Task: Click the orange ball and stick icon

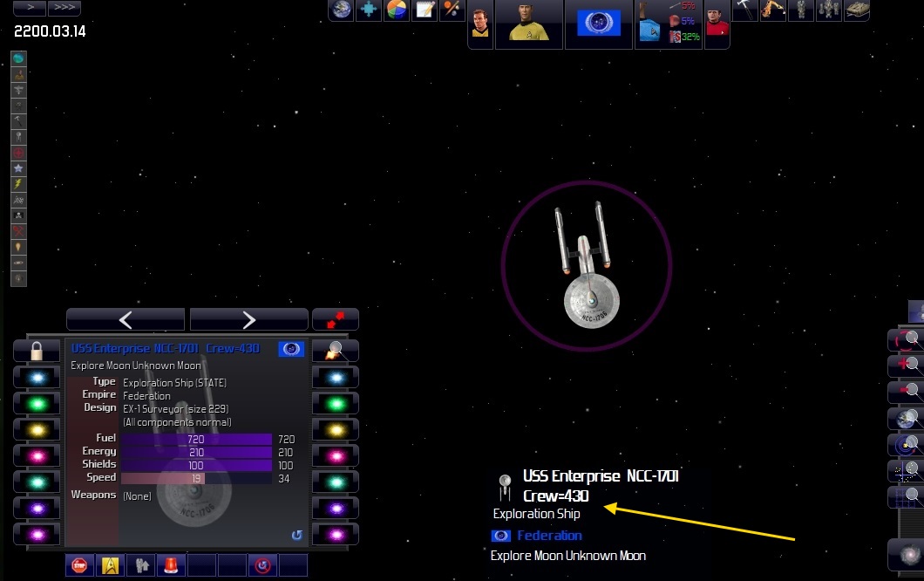Action: click(x=452, y=10)
